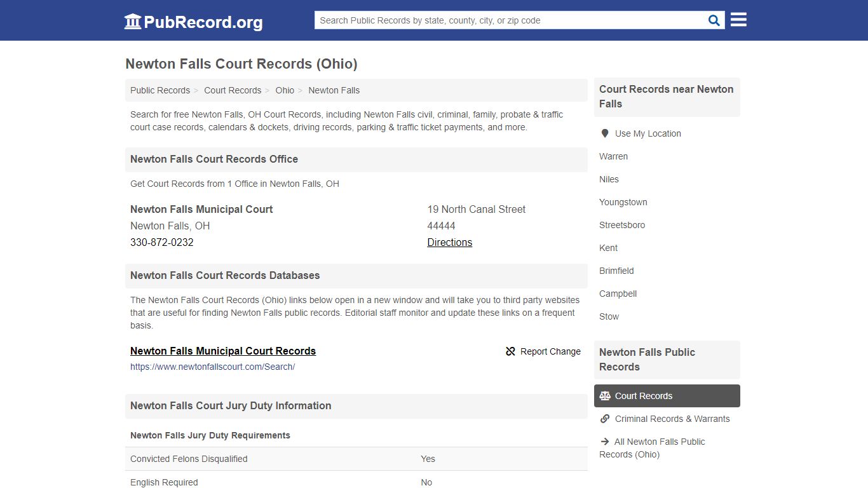
Task: Select the Court Records sidebar menu item
Action: click(667, 396)
